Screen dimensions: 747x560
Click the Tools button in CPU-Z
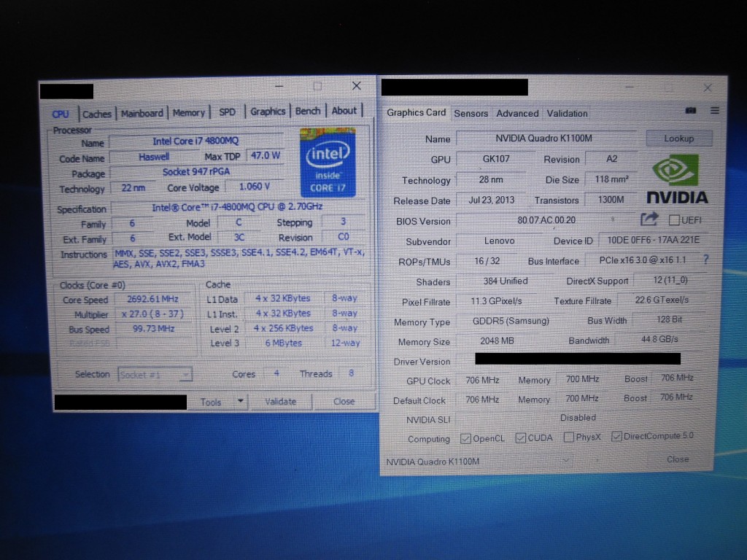pos(211,402)
